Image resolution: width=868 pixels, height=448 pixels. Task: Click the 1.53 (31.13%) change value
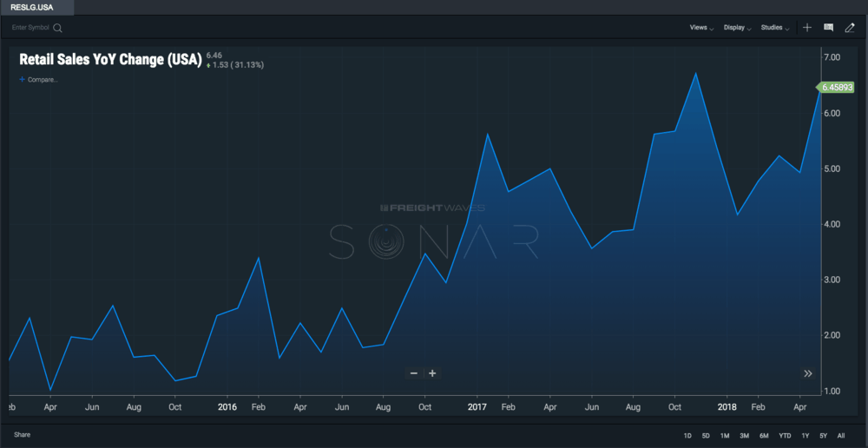[x=235, y=65]
